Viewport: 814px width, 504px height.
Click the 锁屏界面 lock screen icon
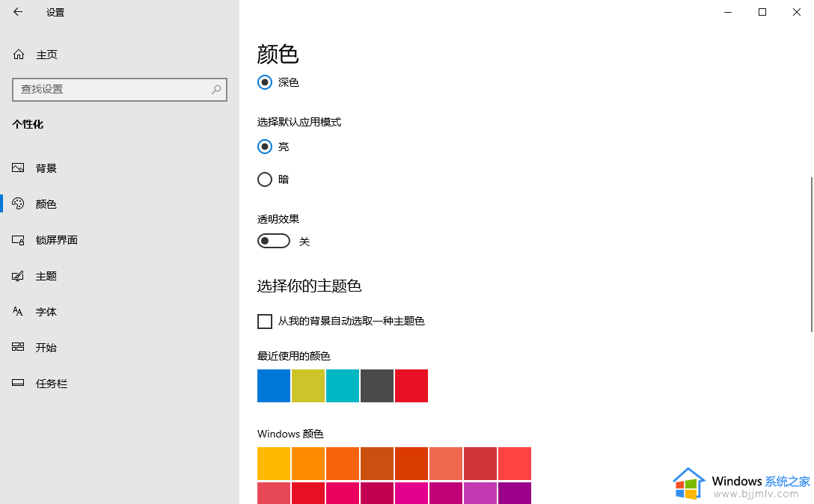click(x=18, y=240)
